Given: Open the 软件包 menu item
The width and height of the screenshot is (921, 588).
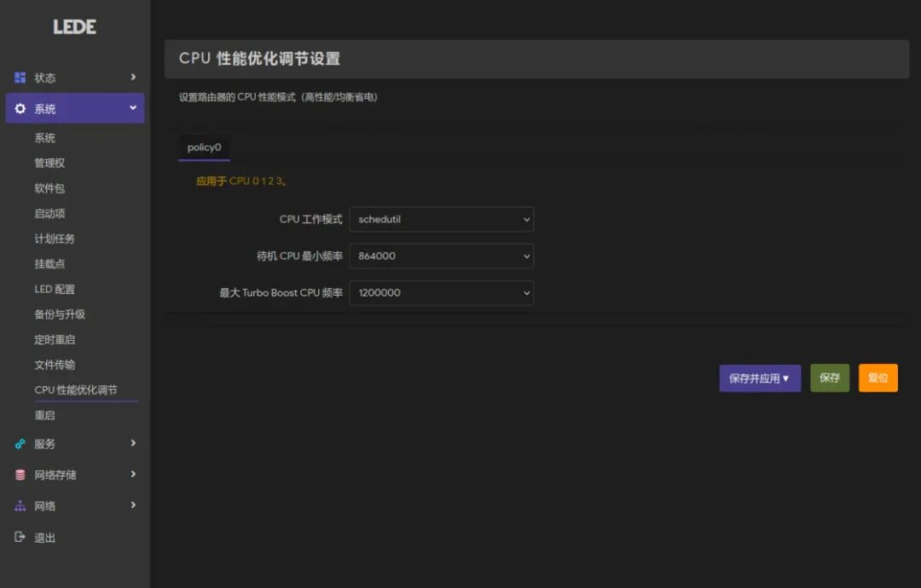Looking at the screenshot, I should click(x=49, y=188).
